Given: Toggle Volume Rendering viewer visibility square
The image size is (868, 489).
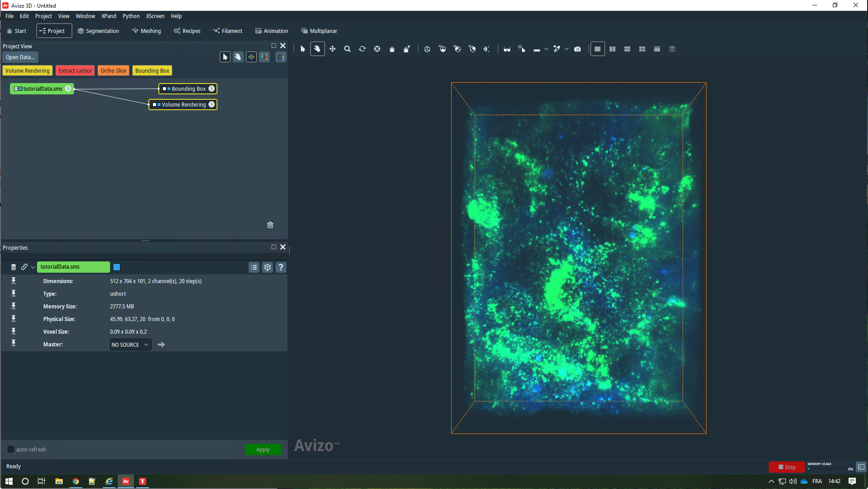Looking at the screenshot, I should coord(155,105).
